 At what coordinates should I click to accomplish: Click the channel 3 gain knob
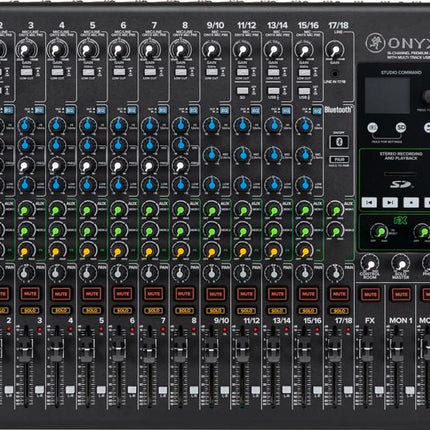pos(25,50)
